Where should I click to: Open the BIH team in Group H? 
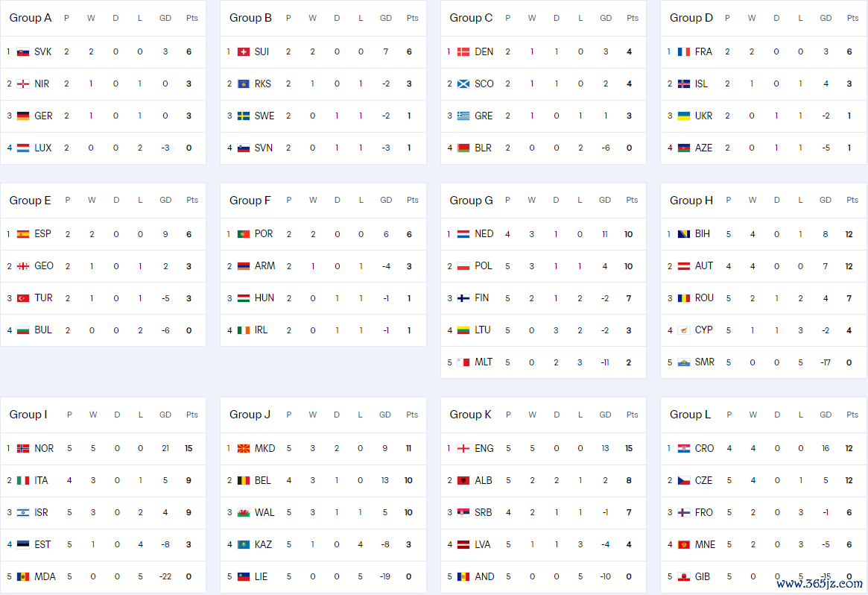click(702, 234)
